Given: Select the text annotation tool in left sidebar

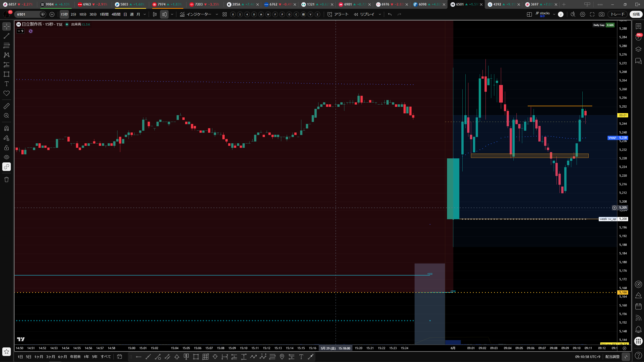Looking at the screenshot, I should pos(7,84).
